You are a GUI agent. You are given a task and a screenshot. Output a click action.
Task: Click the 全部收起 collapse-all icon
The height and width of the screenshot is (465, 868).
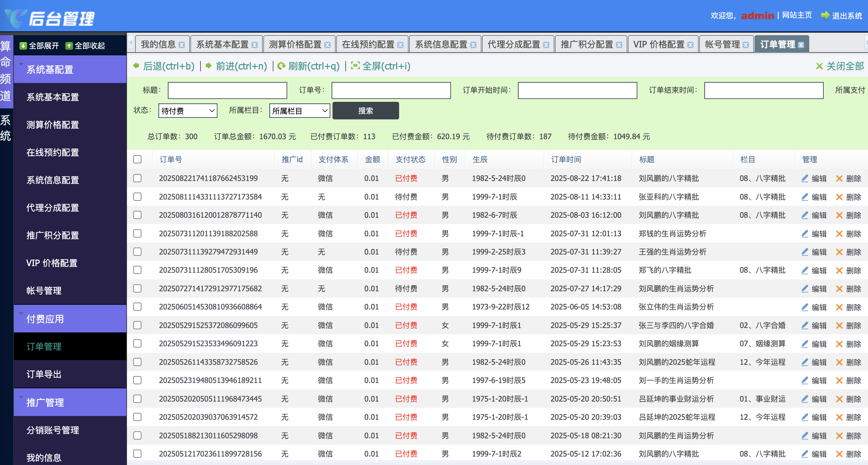(69, 46)
